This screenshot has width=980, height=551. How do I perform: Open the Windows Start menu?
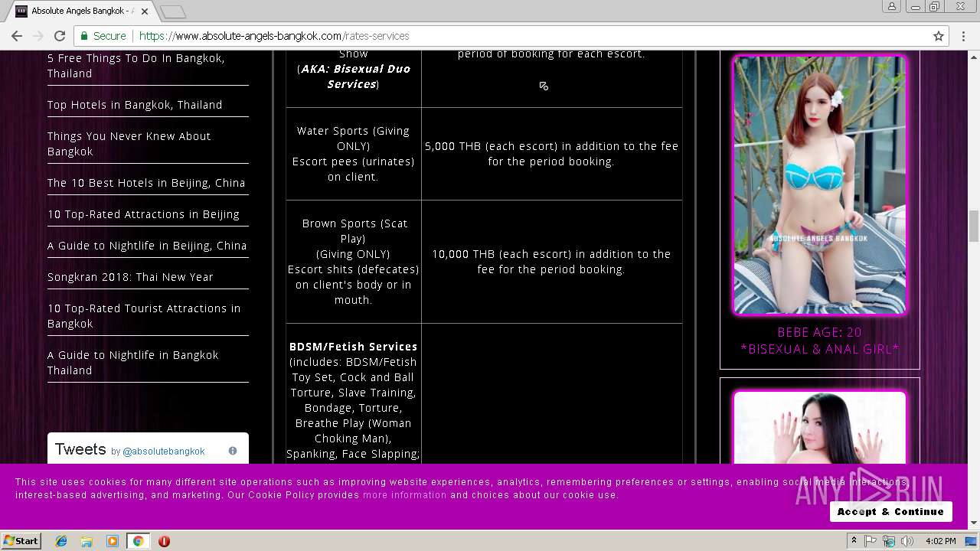[x=21, y=541]
